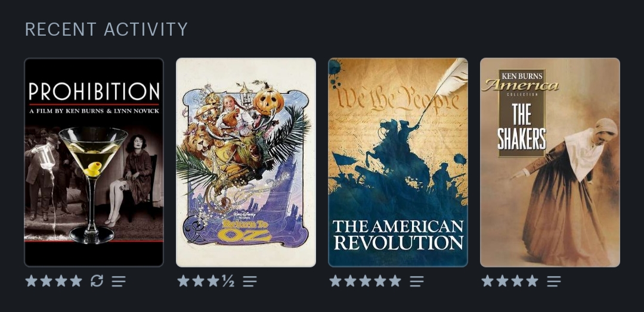Click the rewatch icon under Prohibition
This screenshot has height=312, width=644.
pos(97,281)
